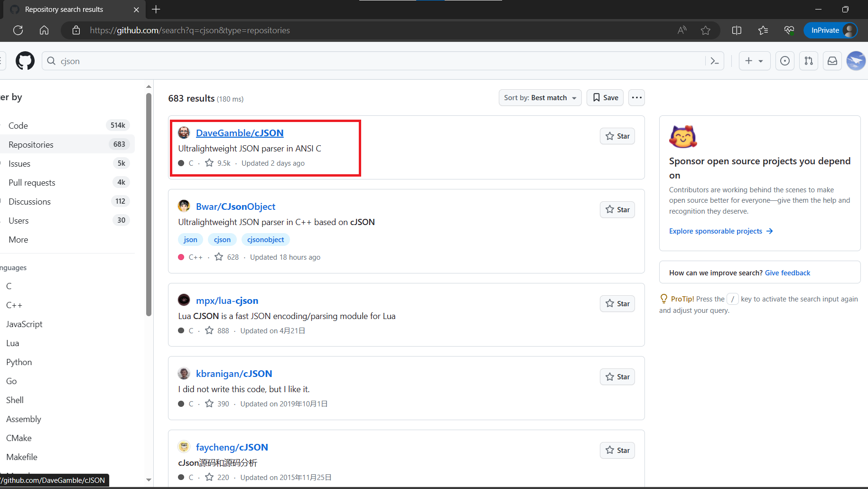
Task: Filter by Pull requests results
Action: [66, 182]
